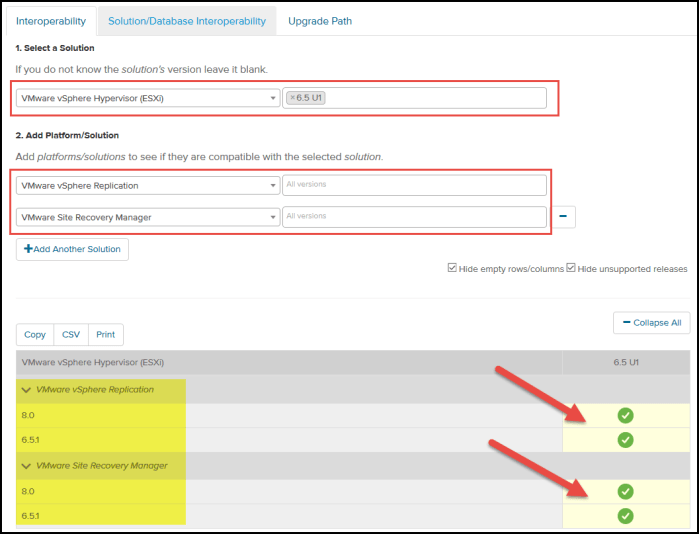Viewport: 699px width, 534px height.
Task: Click the Collapse All button
Action: (651, 323)
